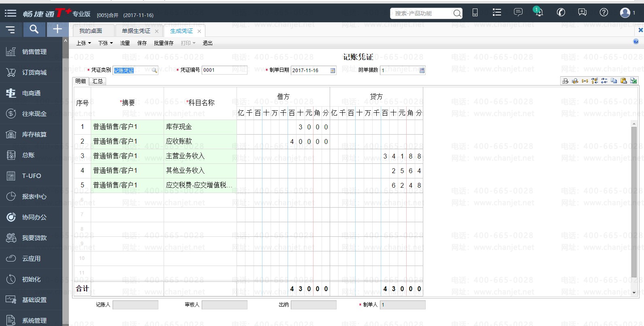Click the paste clipboard icon in voucher toolbar
This screenshot has width=644, height=326.
[x=624, y=81]
